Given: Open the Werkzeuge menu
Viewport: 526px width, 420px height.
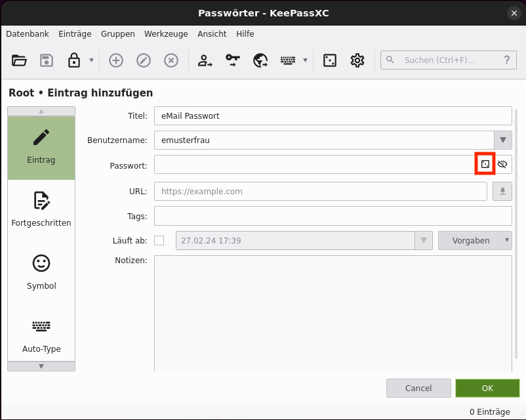Looking at the screenshot, I should click(166, 34).
